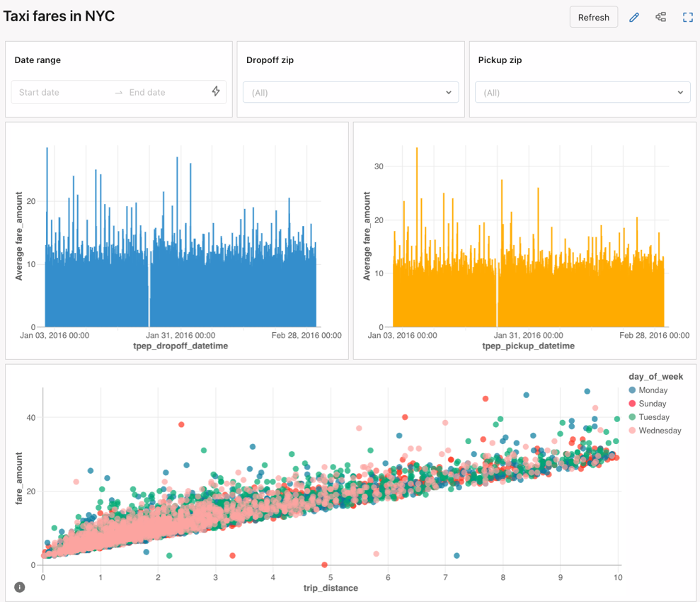Viewport: 700px width, 602px height.
Task: Click the lightning bolt quick date icon
Action: pyautogui.click(x=216, y=91)
